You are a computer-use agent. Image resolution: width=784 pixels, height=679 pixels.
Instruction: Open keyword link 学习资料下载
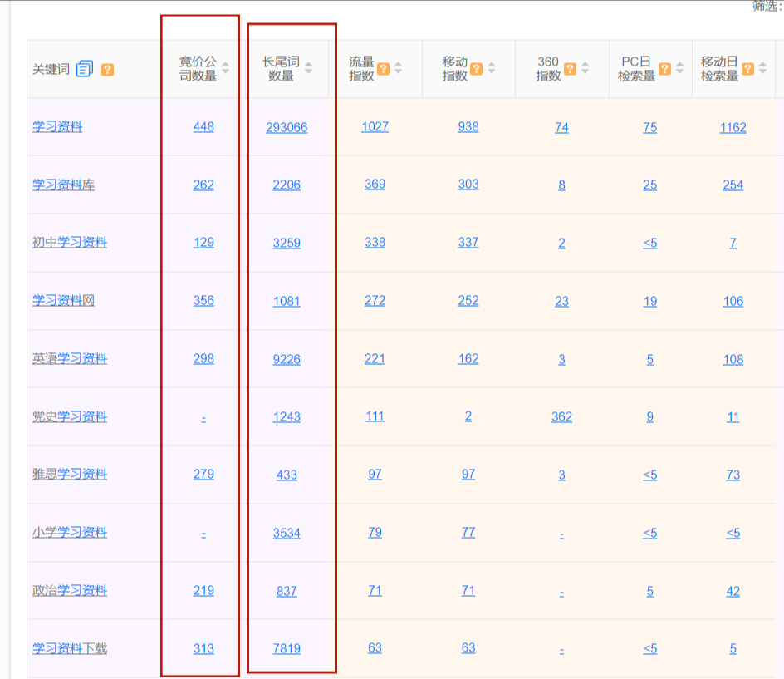(x=70, y=648)
